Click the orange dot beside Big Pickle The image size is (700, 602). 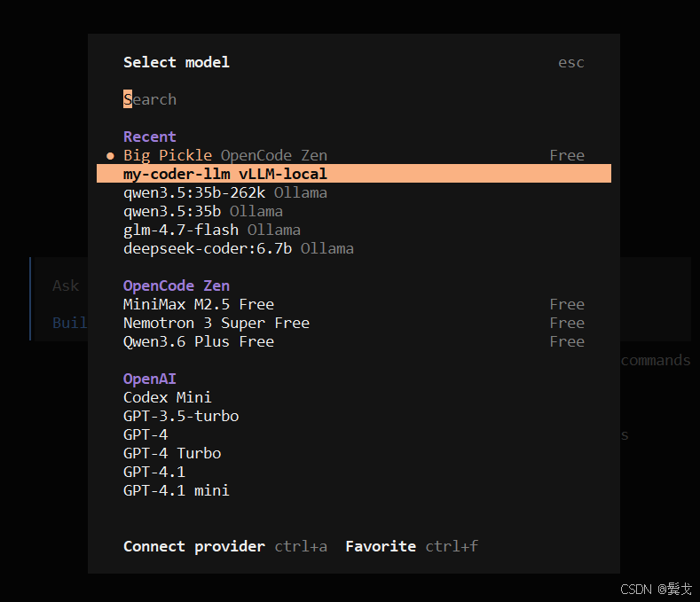click(x=110, y=156)
